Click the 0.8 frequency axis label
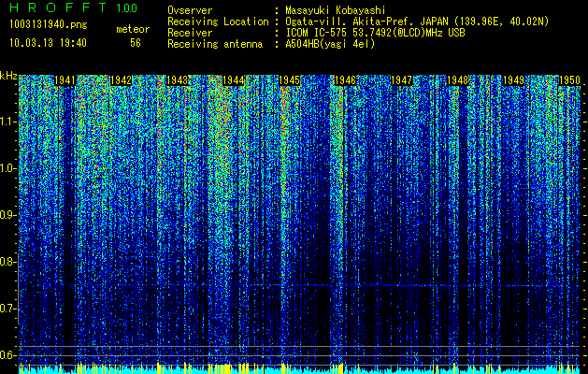Image resolution: width=588 pixels, height=374 pixels. tap(7, 262)
